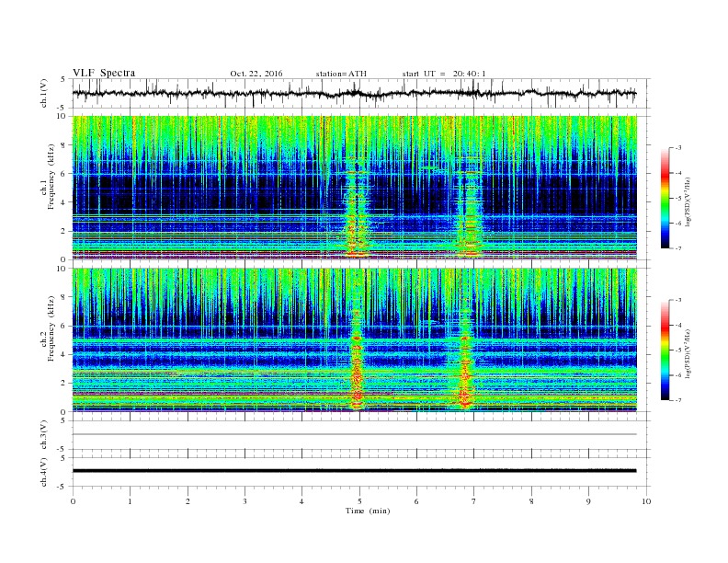Viewport: 728px width, 563px height.
Task: Click the "Time (min)" x-axis label
Action: [368, 511]
